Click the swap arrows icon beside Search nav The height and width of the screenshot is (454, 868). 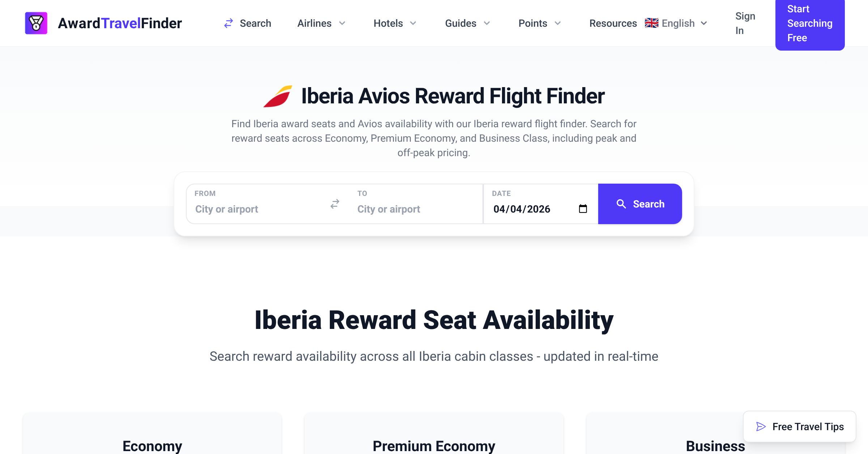229,23
